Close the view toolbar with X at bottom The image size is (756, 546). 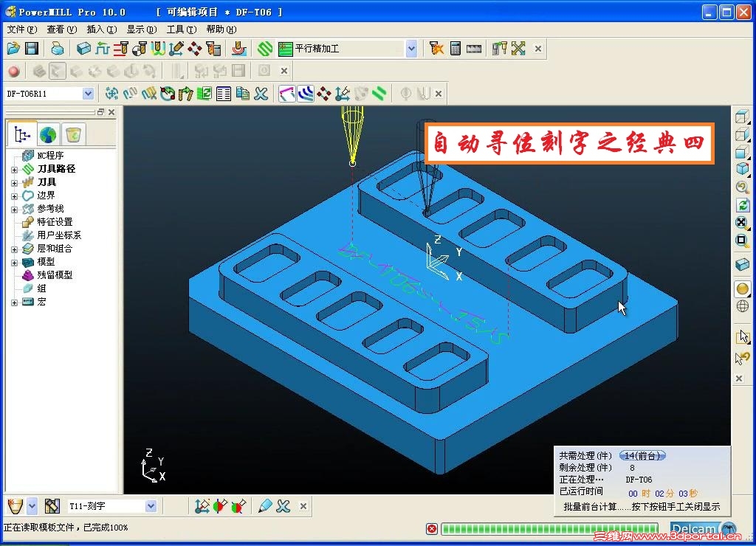point(739,379)
